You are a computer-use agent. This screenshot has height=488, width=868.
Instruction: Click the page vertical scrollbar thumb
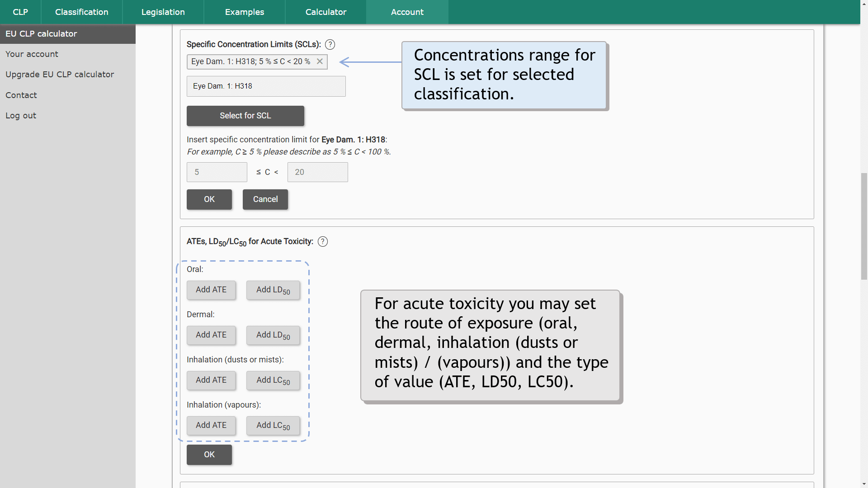pyautogui.click(x=864, y=226)
